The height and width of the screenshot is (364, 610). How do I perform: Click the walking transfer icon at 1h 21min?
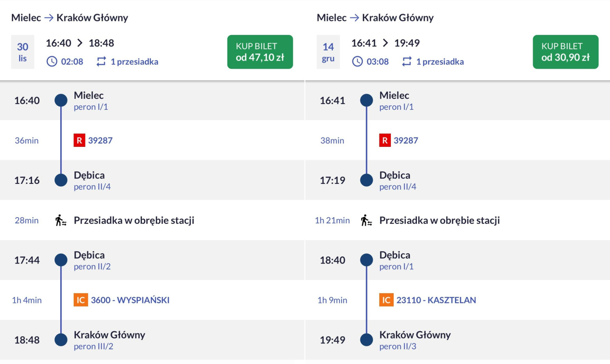tap(366, 220)
